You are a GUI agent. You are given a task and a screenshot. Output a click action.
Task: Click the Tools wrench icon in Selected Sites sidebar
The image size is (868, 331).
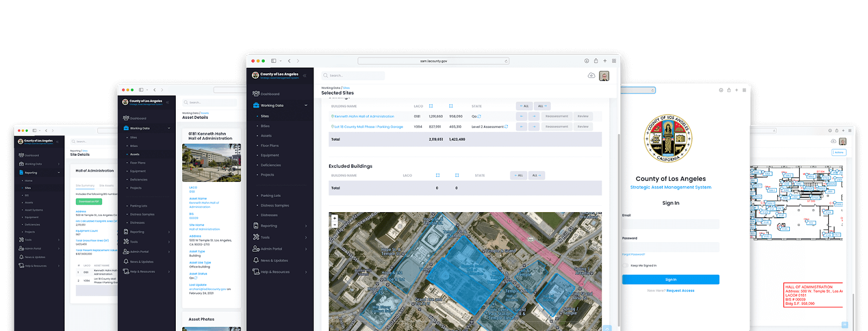click(x=256, y=237)
